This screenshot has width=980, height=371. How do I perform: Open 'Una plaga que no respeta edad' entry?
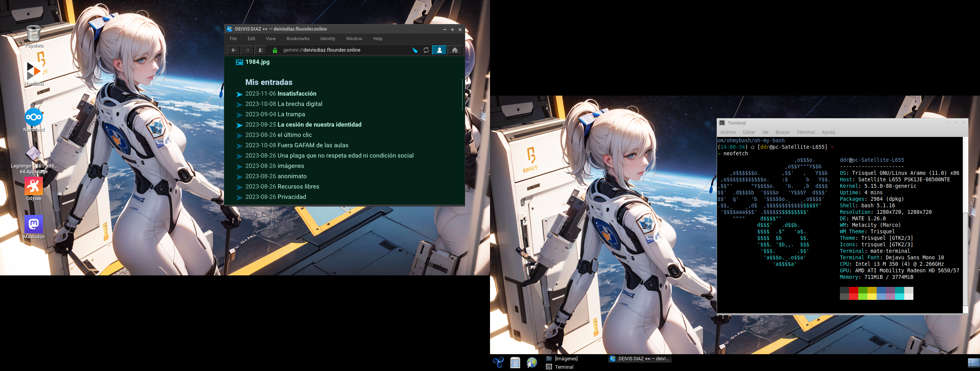tap(345, 156)
